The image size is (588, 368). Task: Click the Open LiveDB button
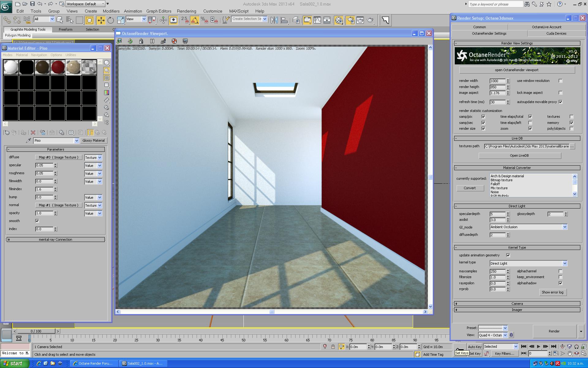pyautogui.click(x=519, y=155)
